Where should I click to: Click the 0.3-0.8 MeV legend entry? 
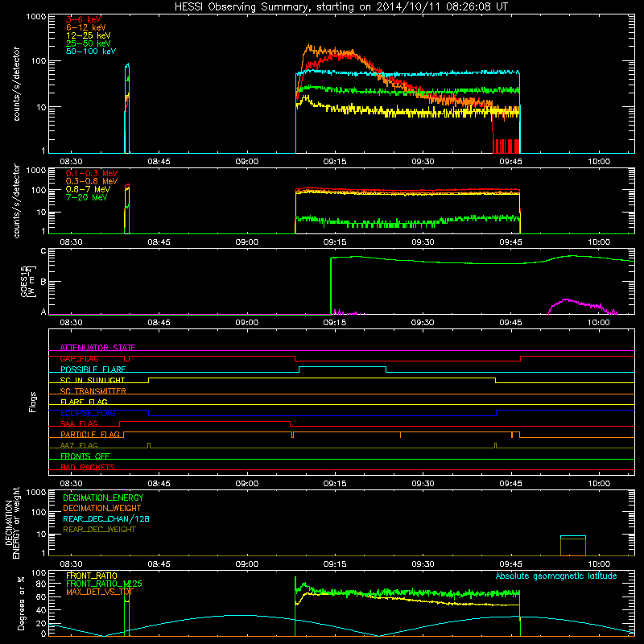tap(92, 181)
